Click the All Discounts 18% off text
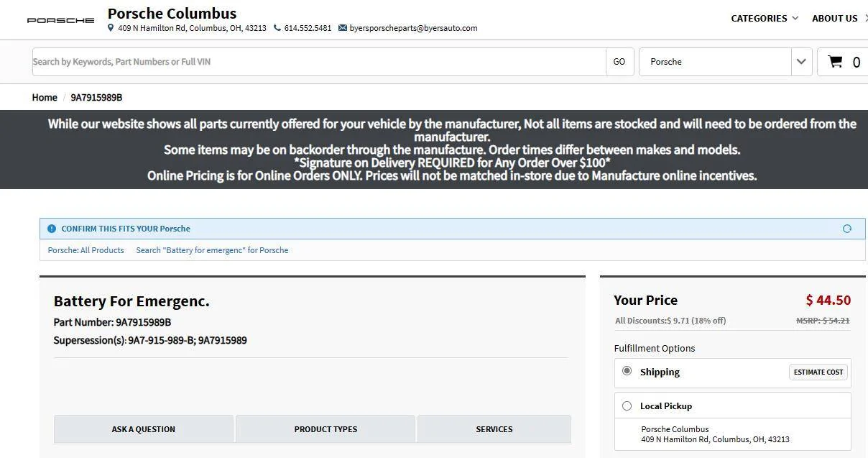 [670, 321]
